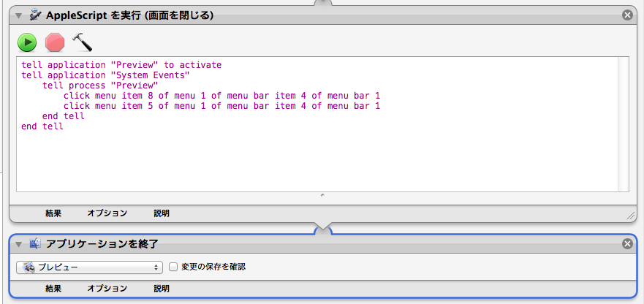Open オプション tab of AppleScript action
The height and width of the screenshot is (304, 644).
tap(107, 213)
